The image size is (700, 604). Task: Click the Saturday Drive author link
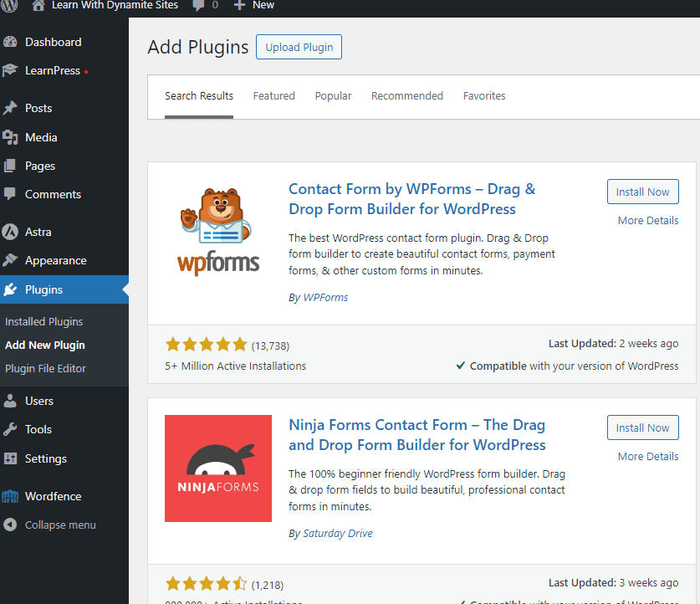[x=337, y=534]
